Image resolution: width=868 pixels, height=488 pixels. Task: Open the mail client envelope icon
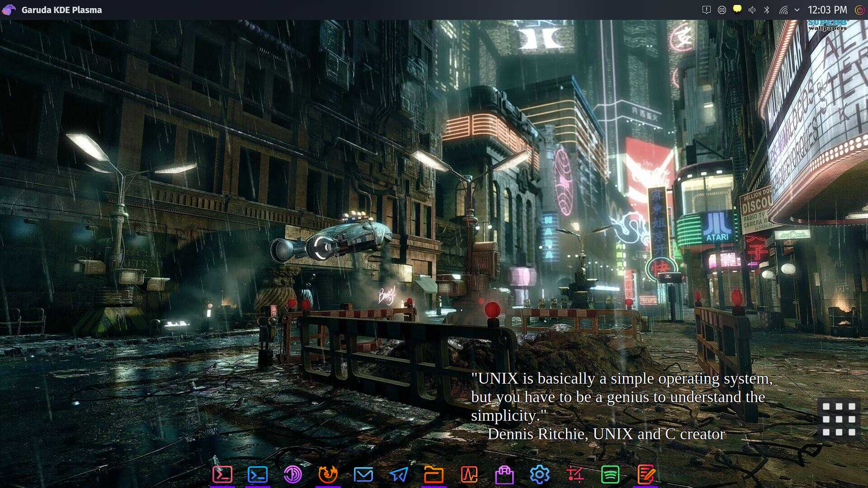363,474
